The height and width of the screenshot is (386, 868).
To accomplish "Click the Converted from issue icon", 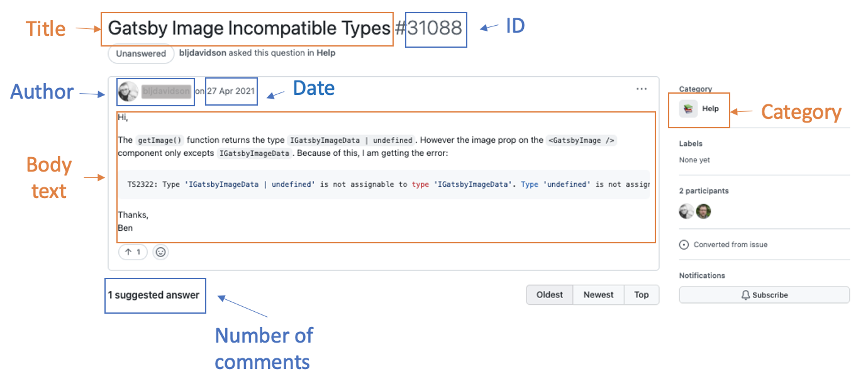I will pyautogui.click(x=684, y=245).
